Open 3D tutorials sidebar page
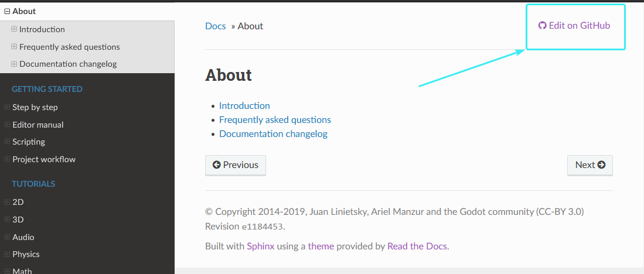This screenshot has height=274, width=644. click(18, 220)
